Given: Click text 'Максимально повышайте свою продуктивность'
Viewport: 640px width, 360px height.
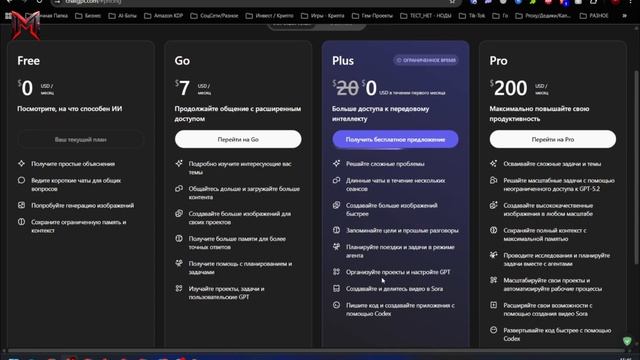Looking at the screenshot, I should click(x=539, y=113).
